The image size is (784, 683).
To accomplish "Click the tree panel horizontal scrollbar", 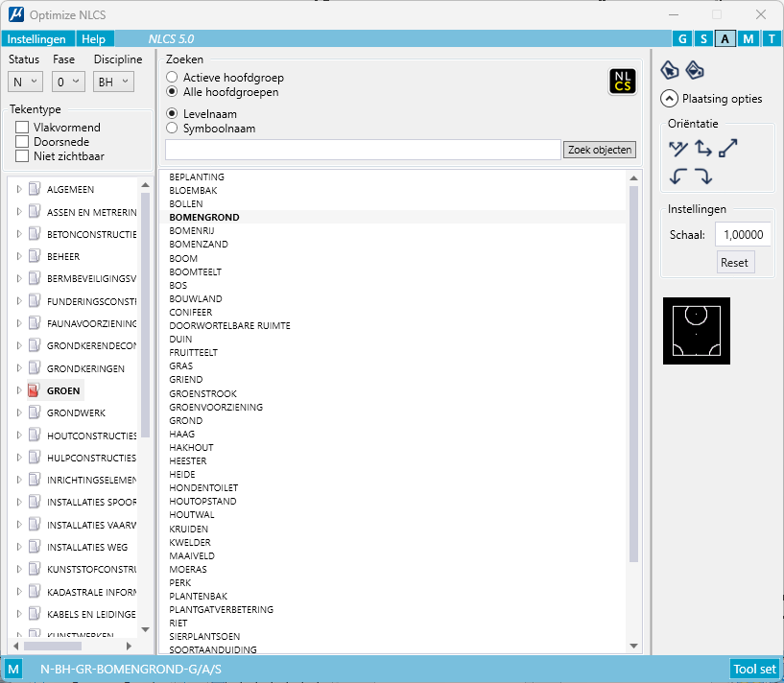I will pos(53,646).
